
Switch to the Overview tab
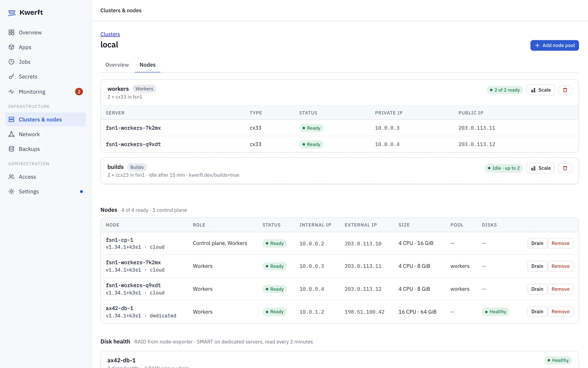click(117, 65)
